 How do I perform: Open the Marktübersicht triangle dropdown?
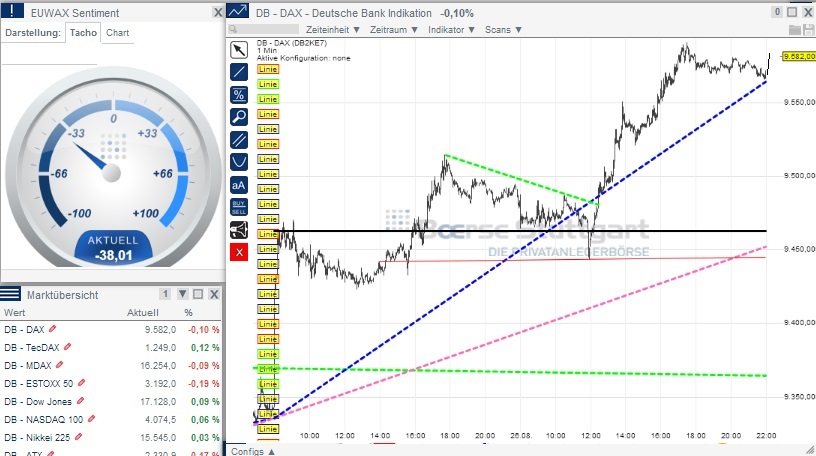click(183, 294)
